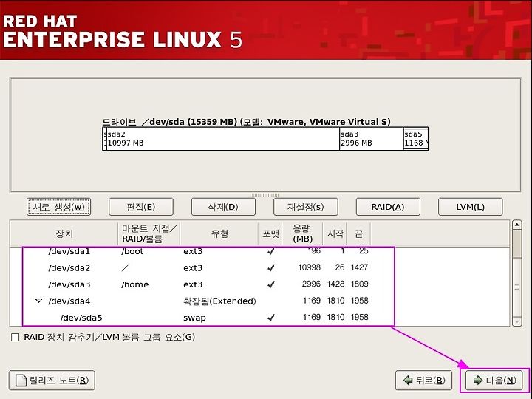Image resolution: width=532 pixels, height=399 pixels.
Task: Click the 다음(N) next button
Action: coord(496,380)
